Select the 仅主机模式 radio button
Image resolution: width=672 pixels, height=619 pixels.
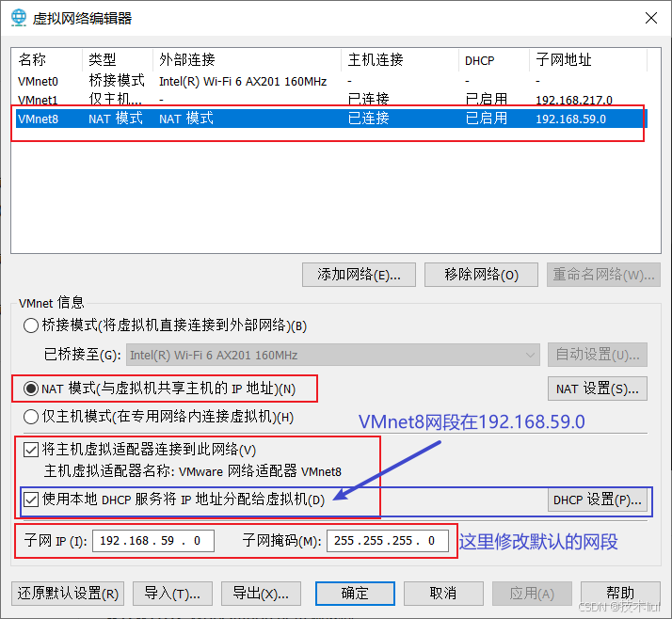tap(31, 417)
